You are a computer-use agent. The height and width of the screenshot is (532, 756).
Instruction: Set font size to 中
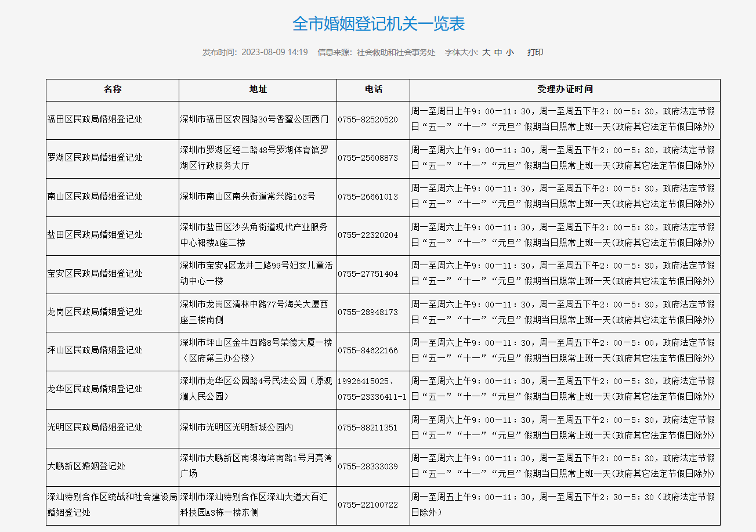click(x=498, y=52)
